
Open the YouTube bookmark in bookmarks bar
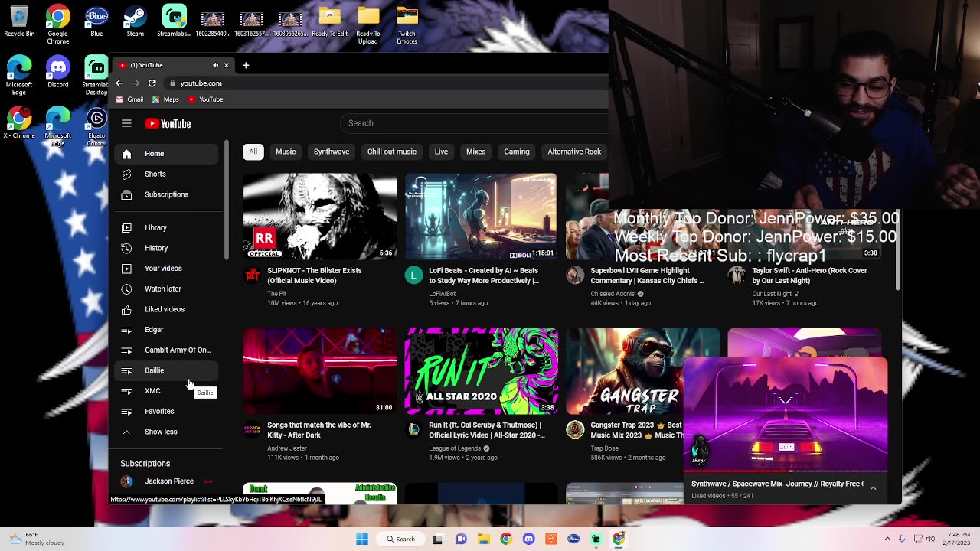[205, 99]
